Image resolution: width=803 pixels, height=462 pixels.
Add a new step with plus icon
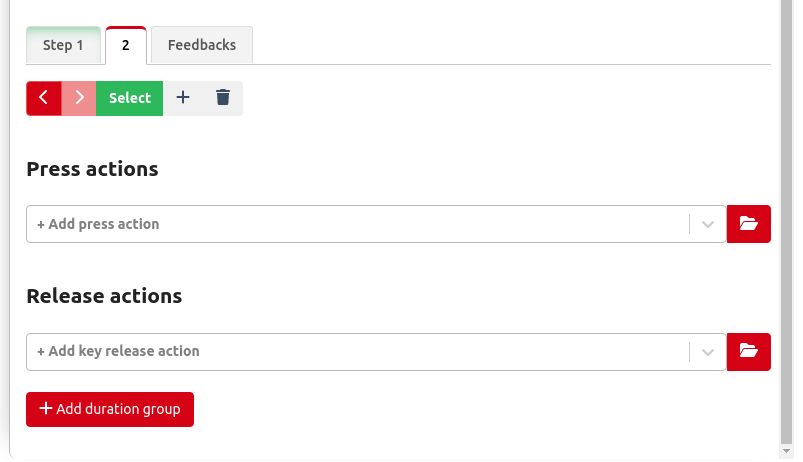point(182,98)
